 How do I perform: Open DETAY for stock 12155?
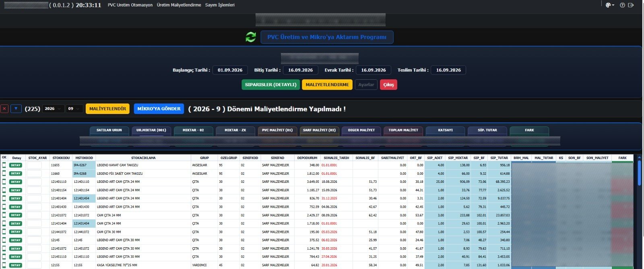pos(16,265)
